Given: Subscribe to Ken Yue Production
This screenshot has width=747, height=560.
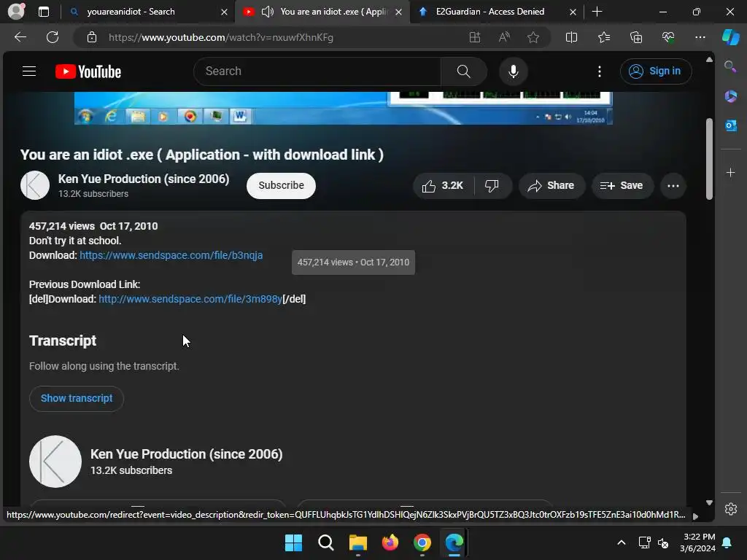Looking at the screenshot, I should coord(281,186).
